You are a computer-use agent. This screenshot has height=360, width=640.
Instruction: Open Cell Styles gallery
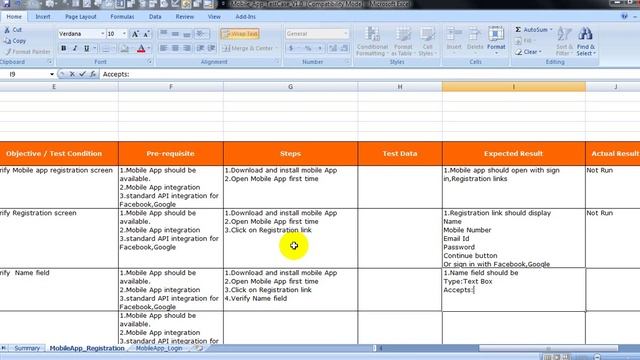pos(427,41)
